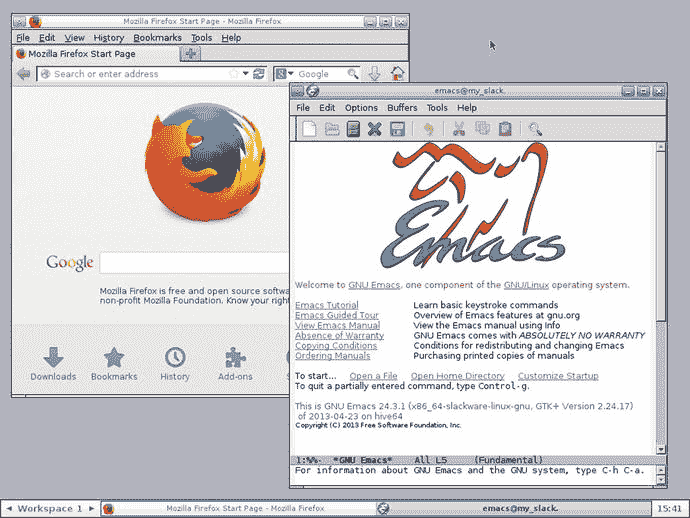Click Ordering Manuals link
Viewport: 690px width, 518px height.
click(332, 356)
